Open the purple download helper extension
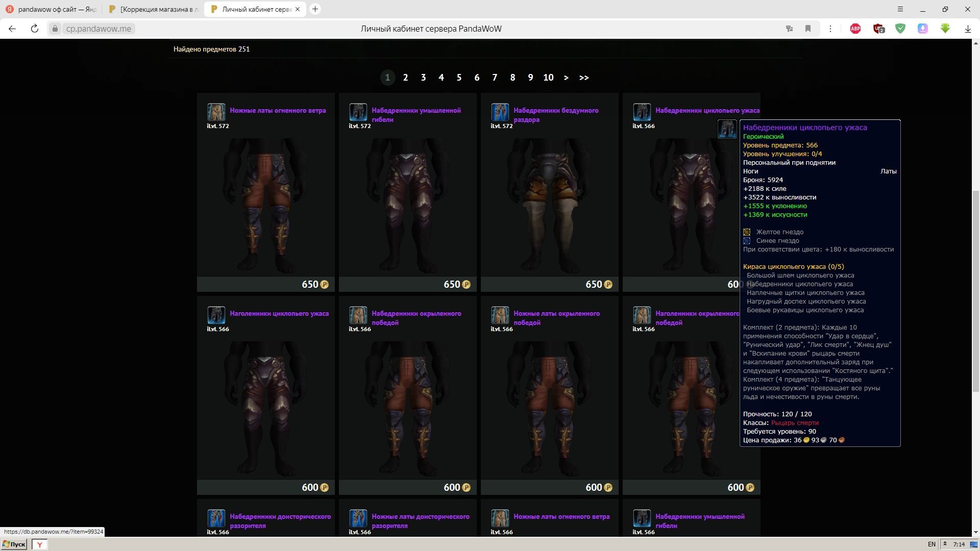Image resolution: width=980 pixels, height=551 pixels. point(923,29)
